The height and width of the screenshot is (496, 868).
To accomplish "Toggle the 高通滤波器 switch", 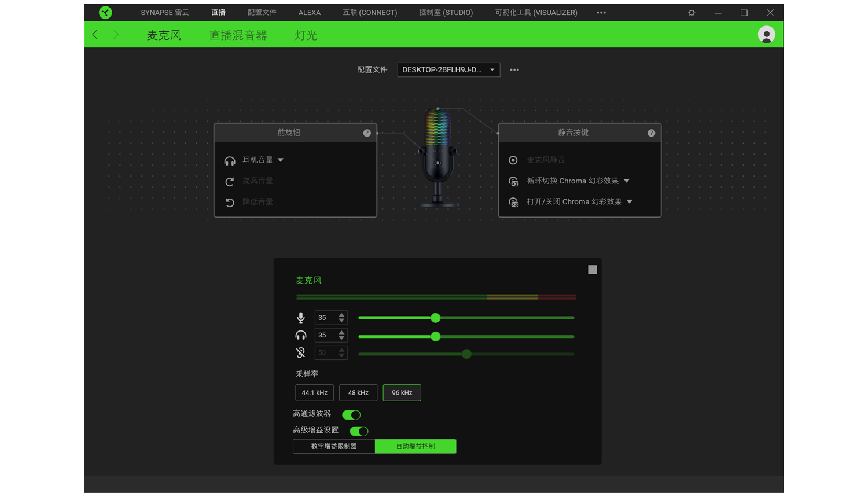I will (x=351, y=414).
